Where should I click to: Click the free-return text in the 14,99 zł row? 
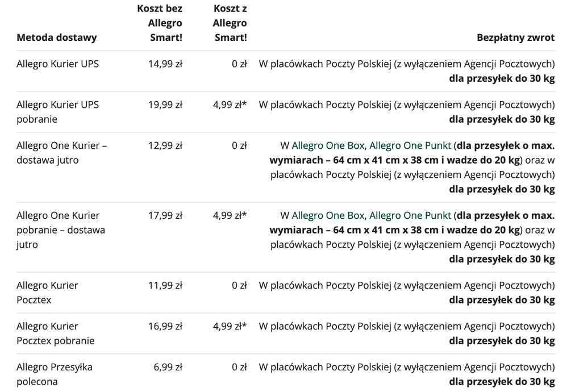(x=407, y=71)
